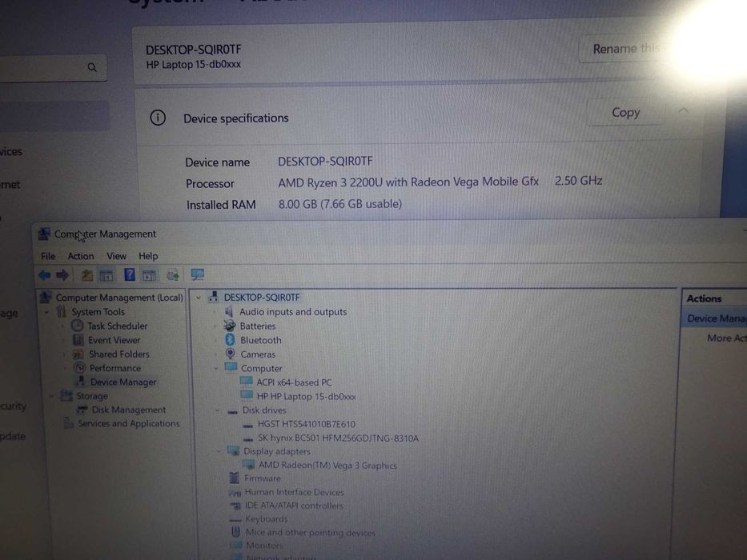The image size is (747, 560).
Task: Select Task Scheduler in the tree
Action: point(117,326)
